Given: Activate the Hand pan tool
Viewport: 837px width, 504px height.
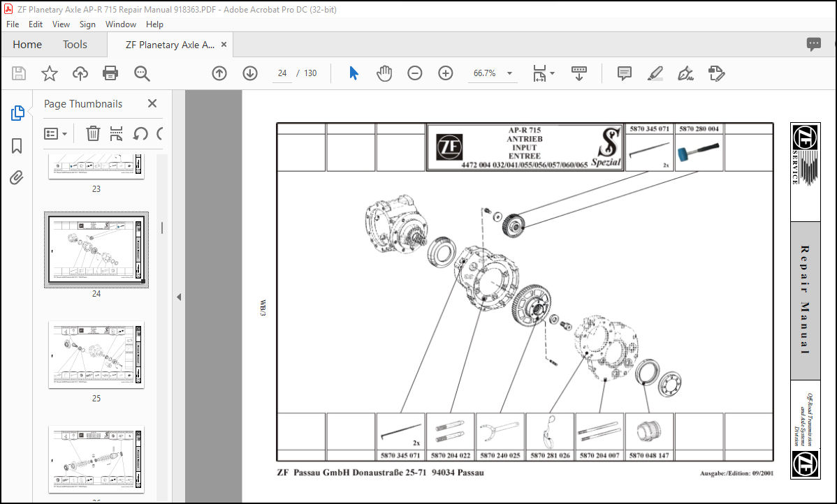Looking at the screenshot, I should tap(384, 73).
